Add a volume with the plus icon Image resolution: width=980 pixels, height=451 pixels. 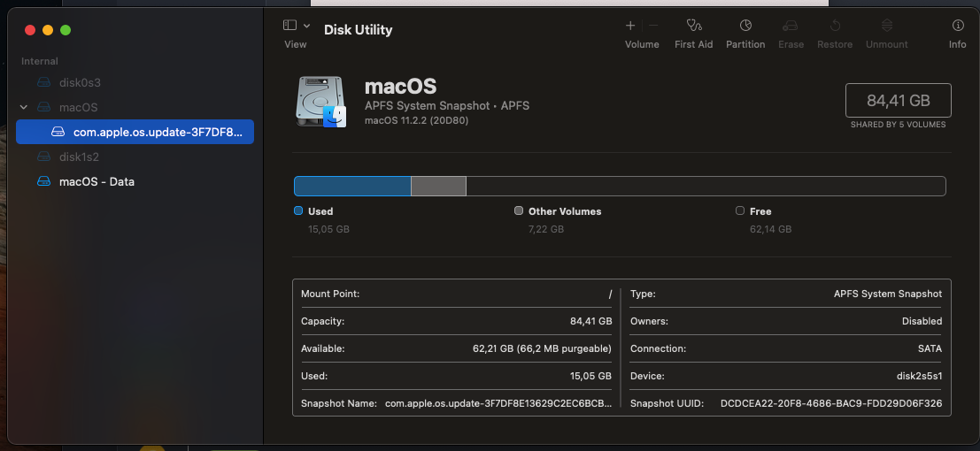coord(630,26)
